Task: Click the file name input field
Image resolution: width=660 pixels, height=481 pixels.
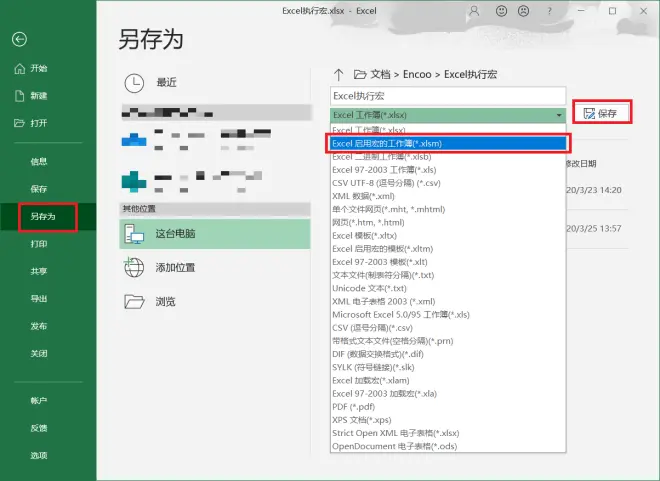Action: click(448, 96)
